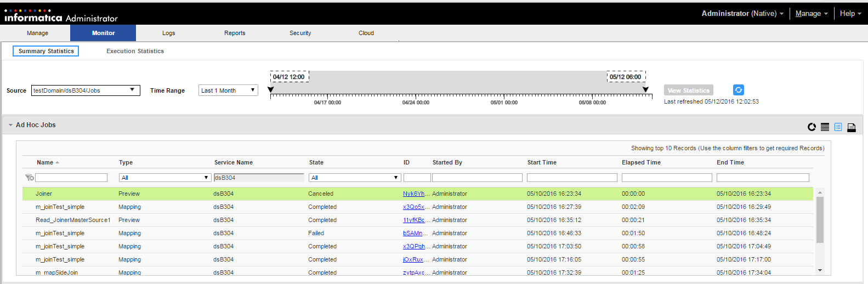Click the left timeline range handle
This screenshot has width=868, height=284.
(270, 90)
